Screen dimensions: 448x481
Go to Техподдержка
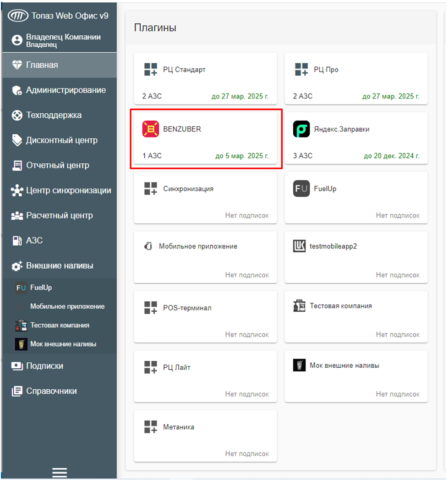coord(60,116)
